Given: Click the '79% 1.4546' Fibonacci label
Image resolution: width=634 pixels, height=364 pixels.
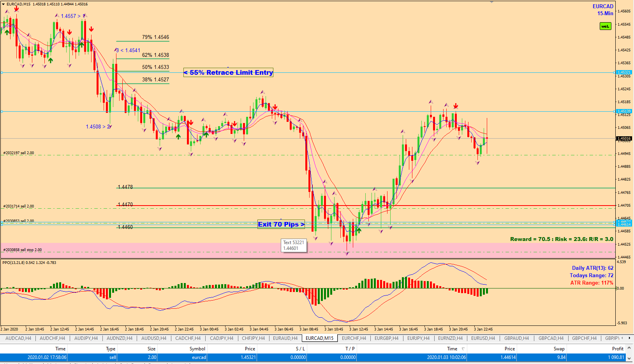Looking at the screenshot, I should tap(155, 37).
